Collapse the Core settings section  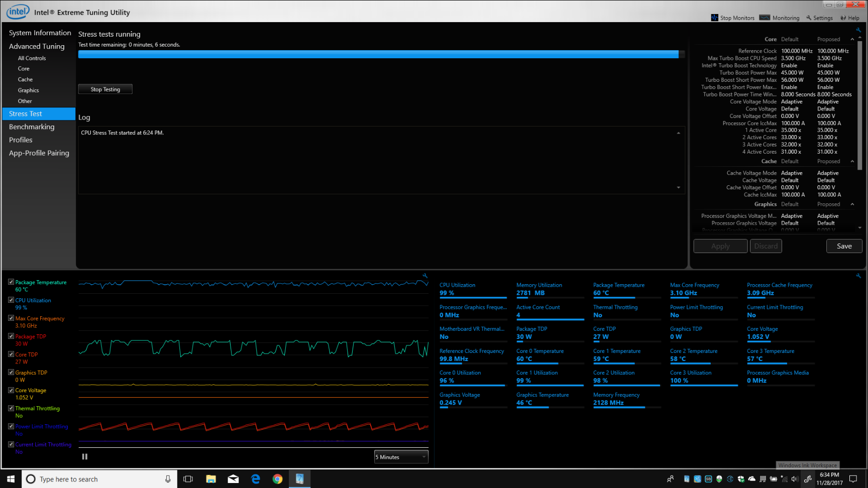click(x=852, y=39)
